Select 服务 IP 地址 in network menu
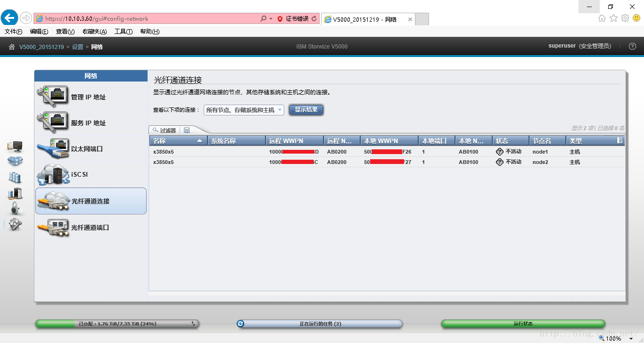The height and width of the screenshot is (343, 644). tap(91, 123)
